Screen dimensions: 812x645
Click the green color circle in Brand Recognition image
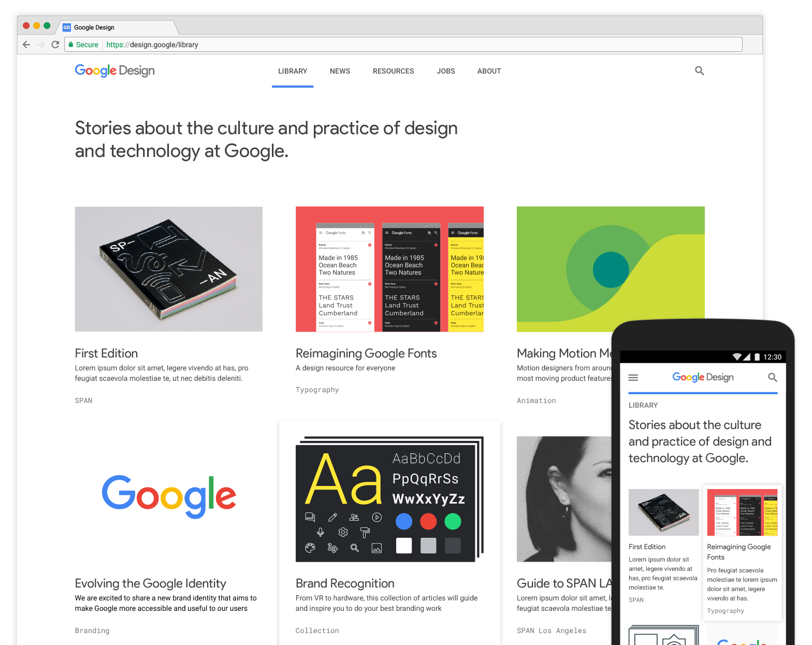(453, 521)
